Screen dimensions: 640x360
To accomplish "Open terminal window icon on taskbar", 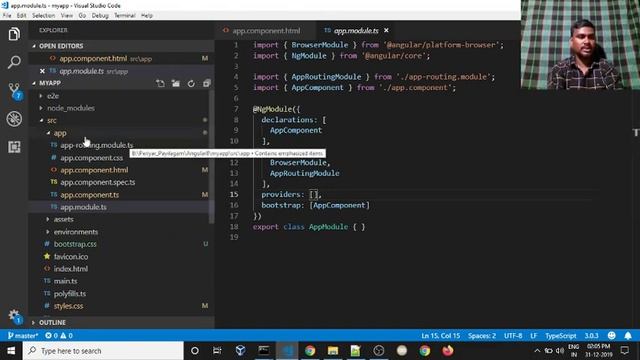I will tap(264, 351).
